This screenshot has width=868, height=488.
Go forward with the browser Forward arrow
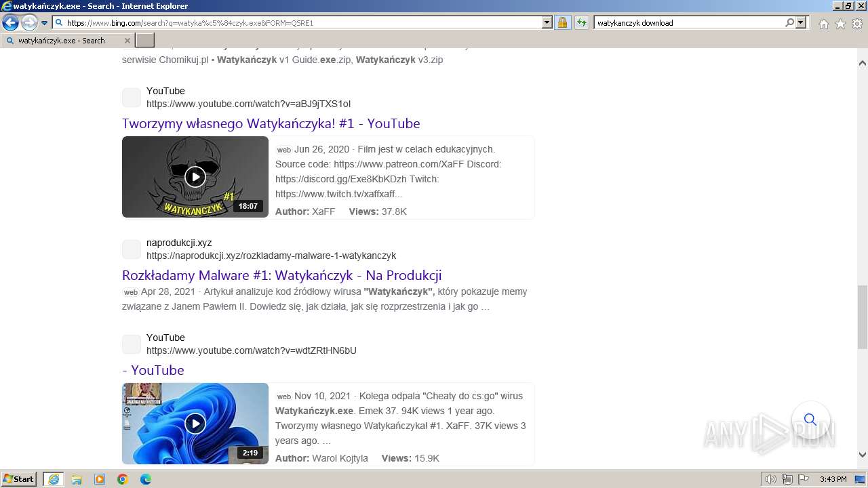(29, 23)
